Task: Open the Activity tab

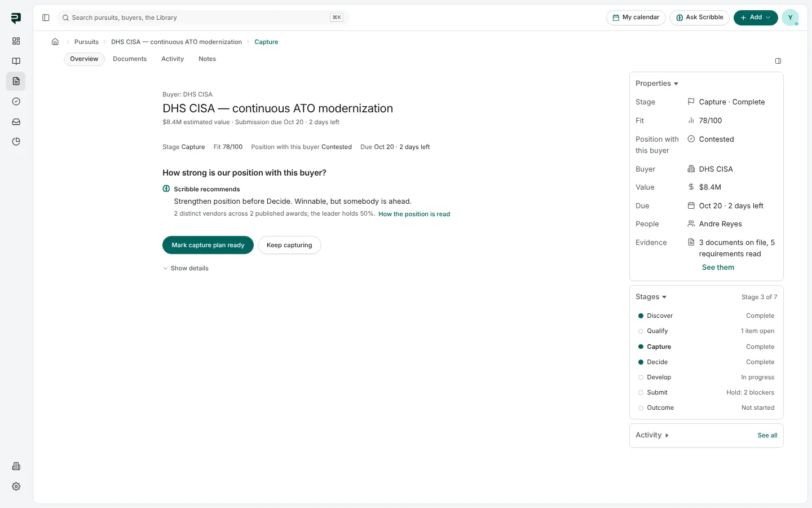Action: point(173,59)
